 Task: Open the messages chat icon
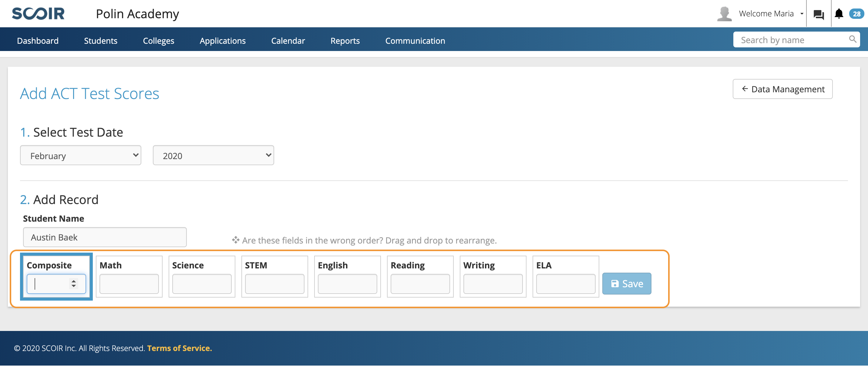[819, 14]
